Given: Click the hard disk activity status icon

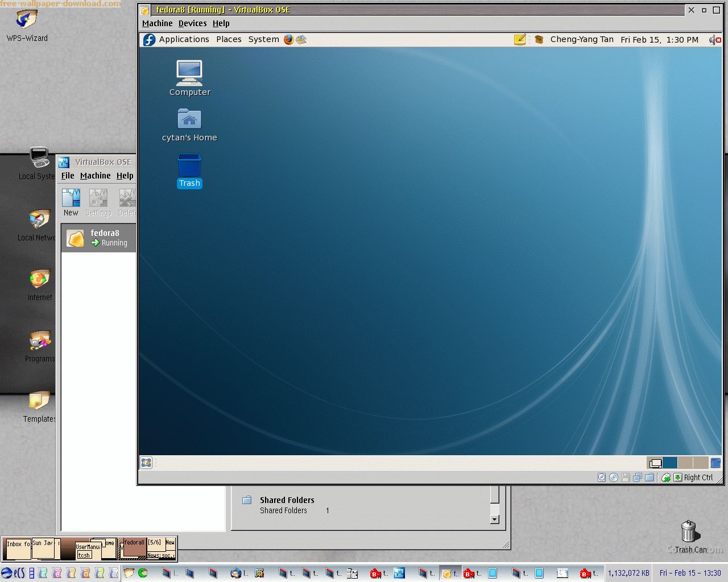Looking at the screenshot, I should click(x=602, y=477).
